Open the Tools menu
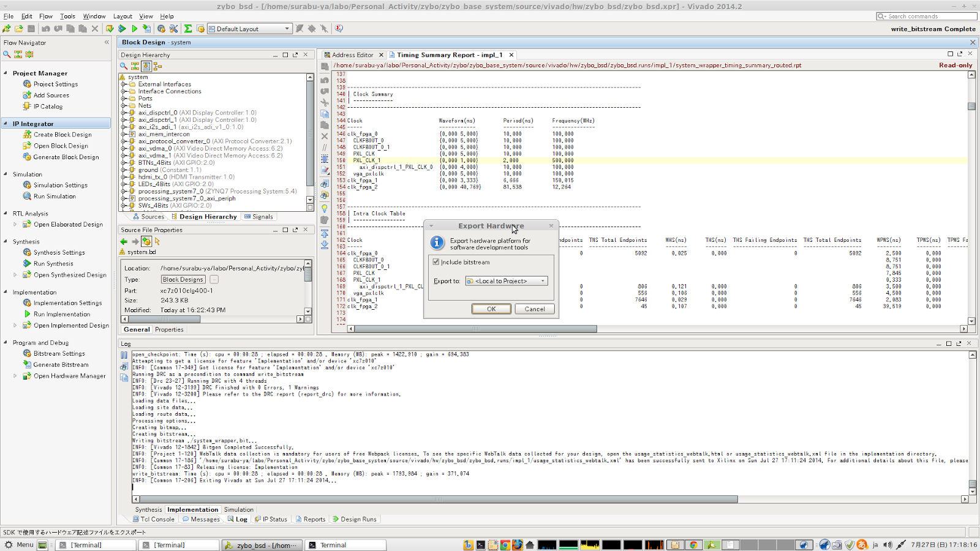The image size is (980, 551). [x=67, y=17]
